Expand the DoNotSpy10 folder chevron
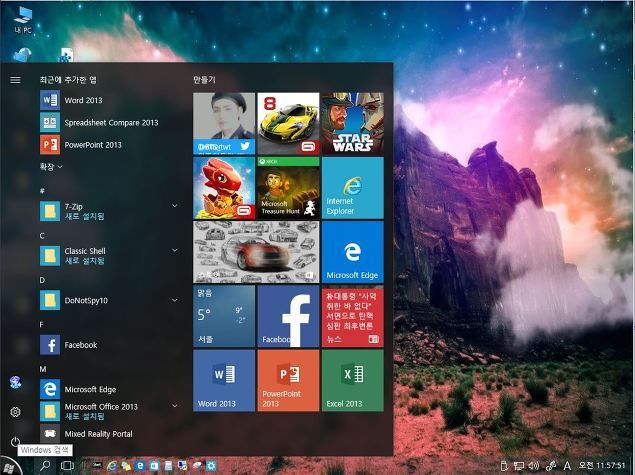The image size is (635, 475). (175, 300)
